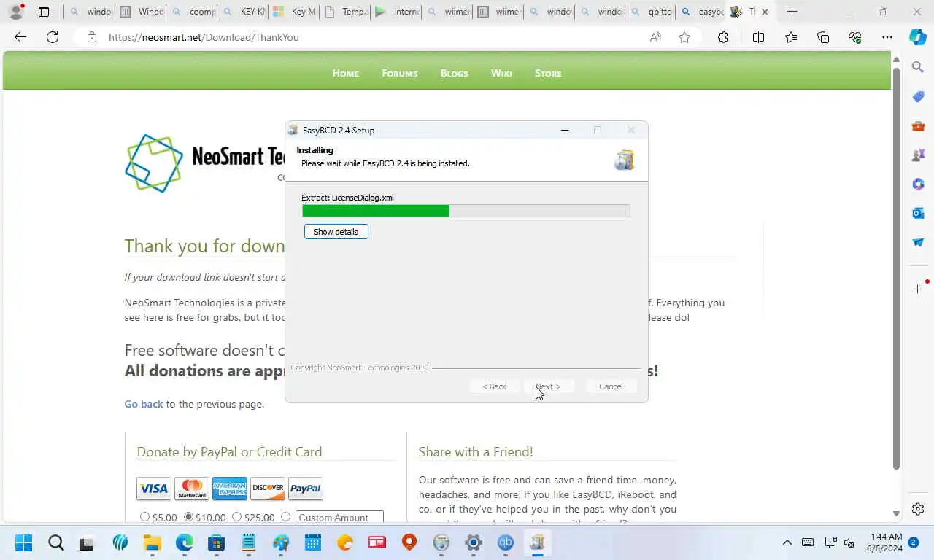Open the Collections icon
The height and width of the screenshot is (560, 934).
click(823, 37)
